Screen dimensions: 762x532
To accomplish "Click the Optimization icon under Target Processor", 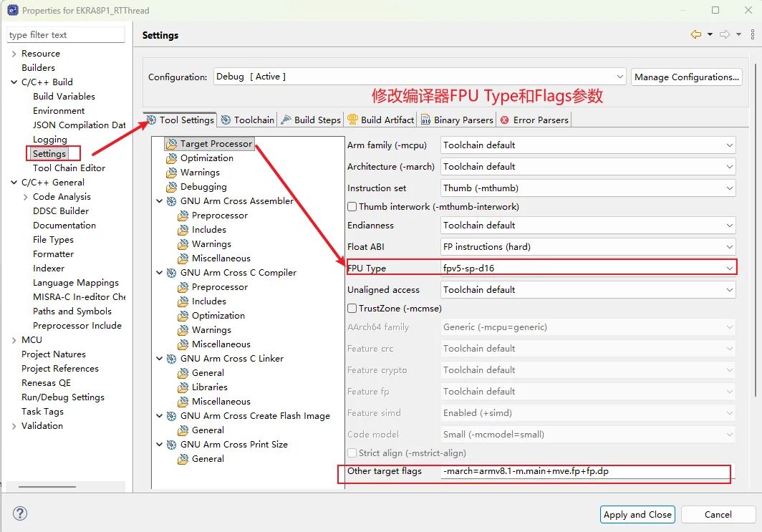I will (171, 158).
